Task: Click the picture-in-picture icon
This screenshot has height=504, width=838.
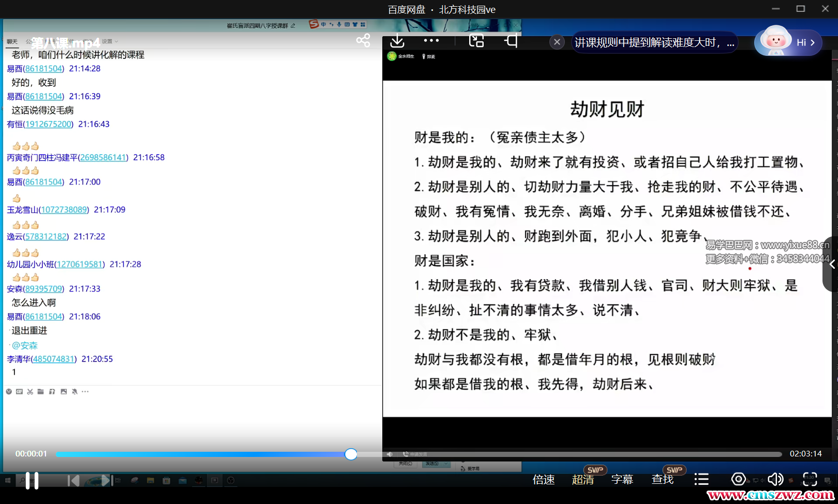Action: 476,41
